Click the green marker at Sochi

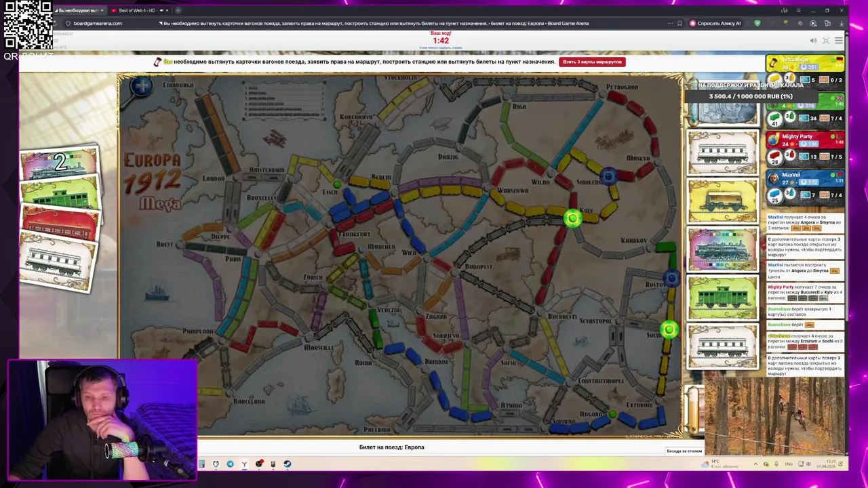point(669,330)
